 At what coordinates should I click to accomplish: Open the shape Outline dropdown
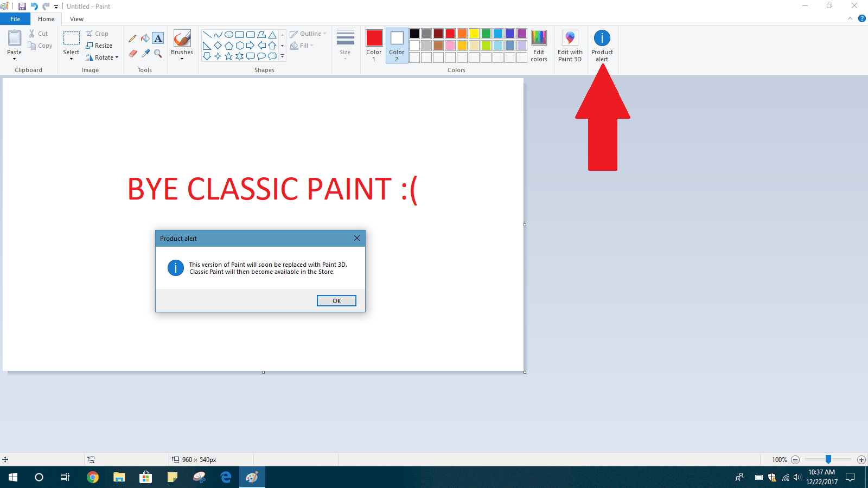pos(308,34)
